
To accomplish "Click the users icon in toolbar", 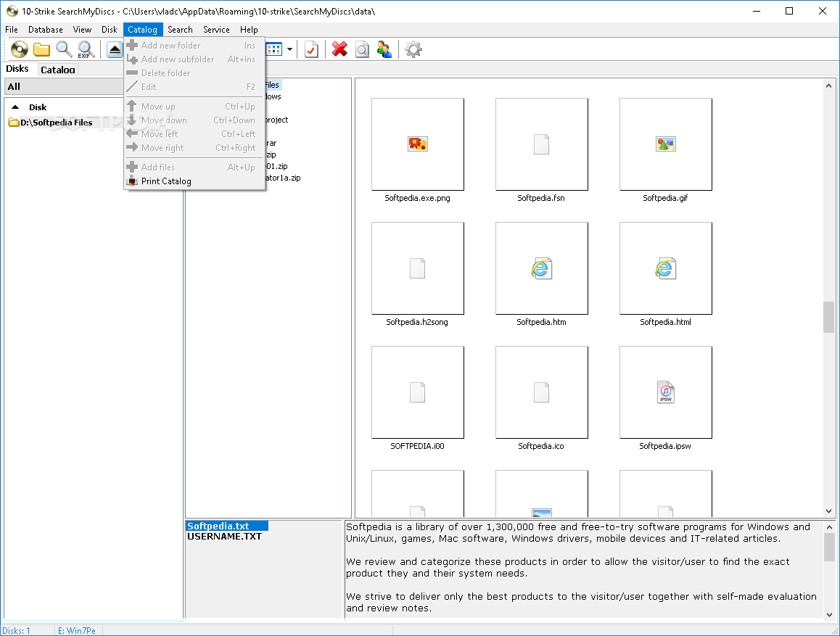I will [384, 50].
